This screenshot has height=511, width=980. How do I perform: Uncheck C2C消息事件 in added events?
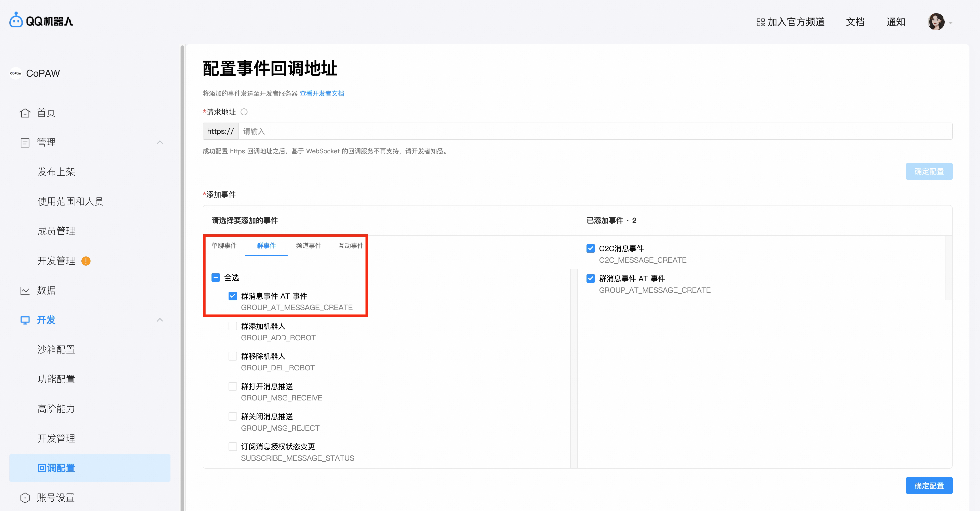pos(590,249)
